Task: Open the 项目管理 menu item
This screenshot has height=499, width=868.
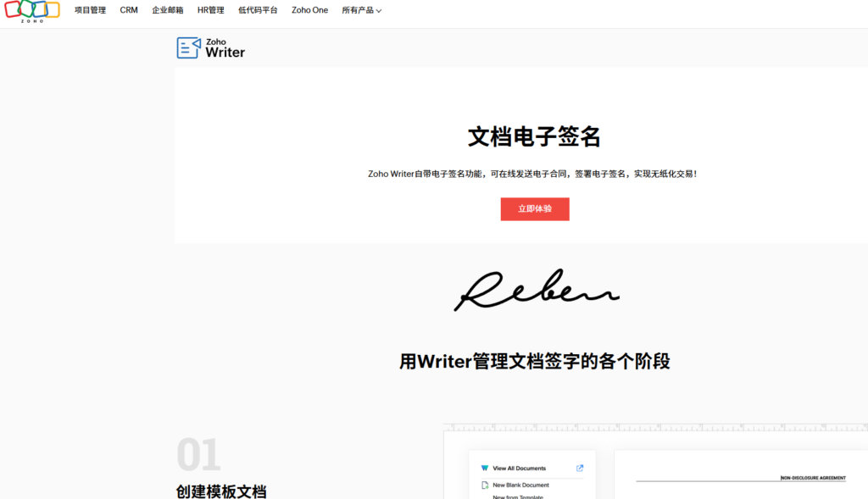Action: point(90,10)
